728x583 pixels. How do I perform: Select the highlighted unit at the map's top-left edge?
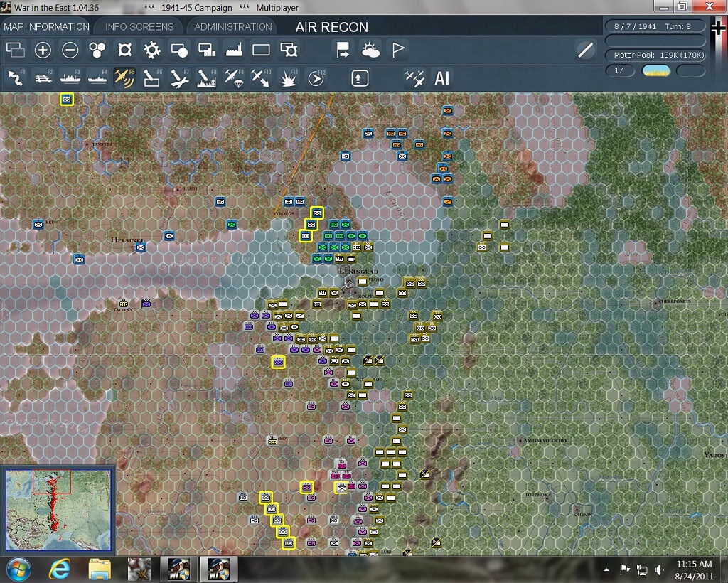(67, 99)
